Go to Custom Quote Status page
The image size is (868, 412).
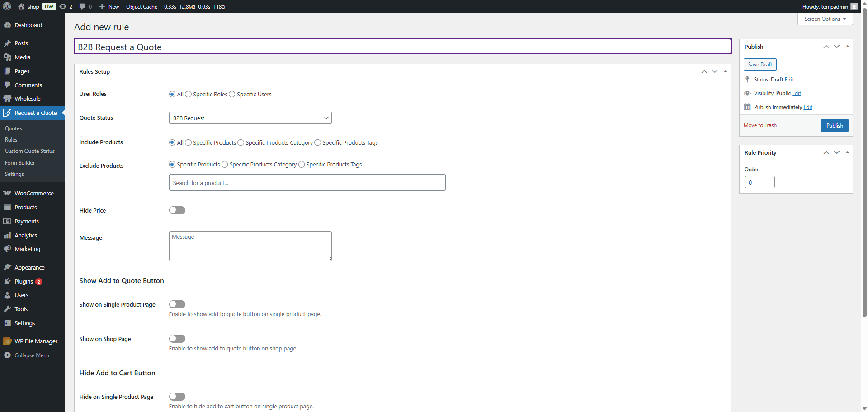pyautogui.click(x=30, y=151)
